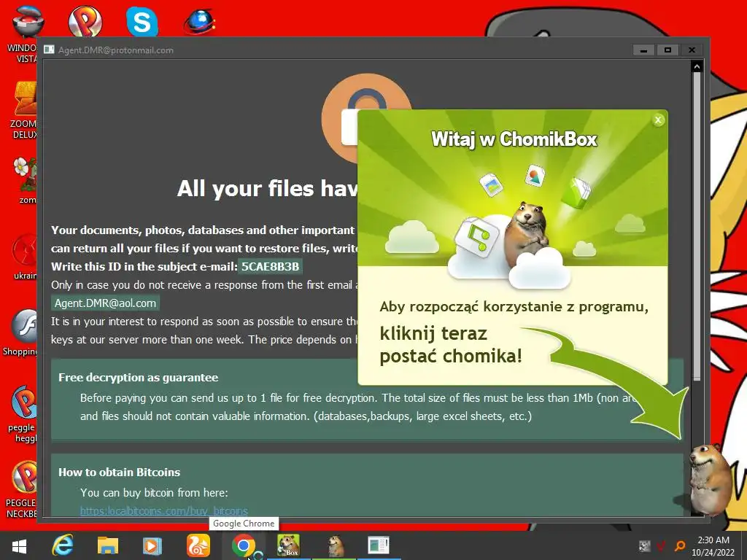The image size is (747, 560).
Task: Click the first system tray icon
Action: 644,545
